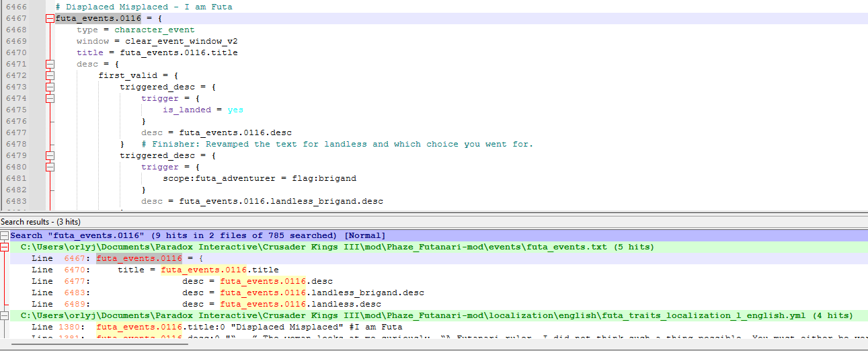The height and width of the screenshot is (351, 868).
Task: Click "futa_events.0116.landless_brigand.desc" on editor line 6483
Action: point(281,201)
